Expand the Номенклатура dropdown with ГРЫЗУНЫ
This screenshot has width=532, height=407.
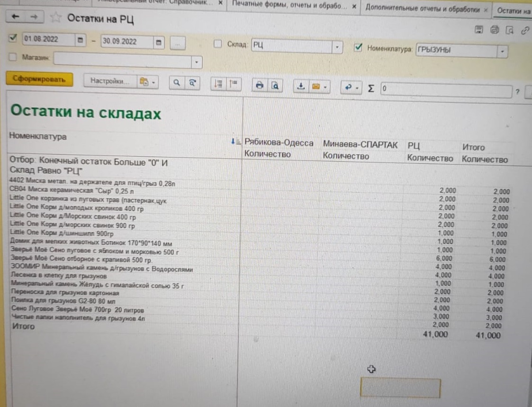click(502, 51)
